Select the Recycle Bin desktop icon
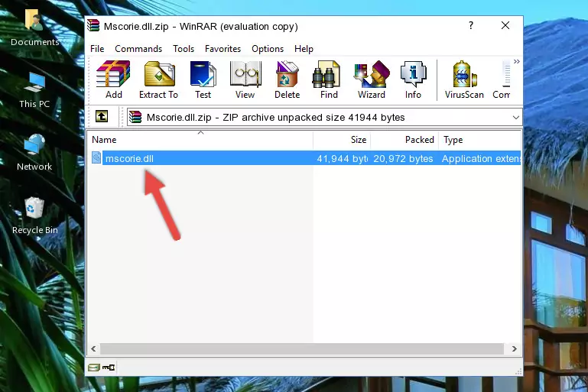Viewport: 588px width, 392px height. pos(34,215)
